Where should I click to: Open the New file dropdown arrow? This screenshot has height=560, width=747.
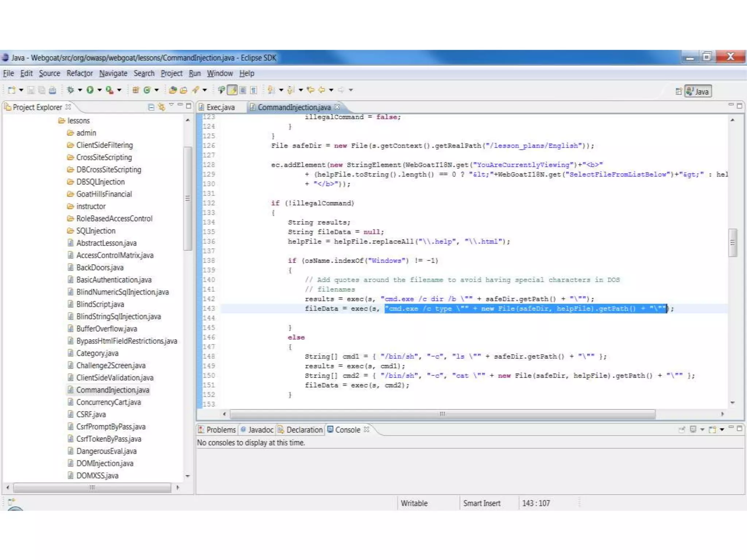[x=21, y=90]
